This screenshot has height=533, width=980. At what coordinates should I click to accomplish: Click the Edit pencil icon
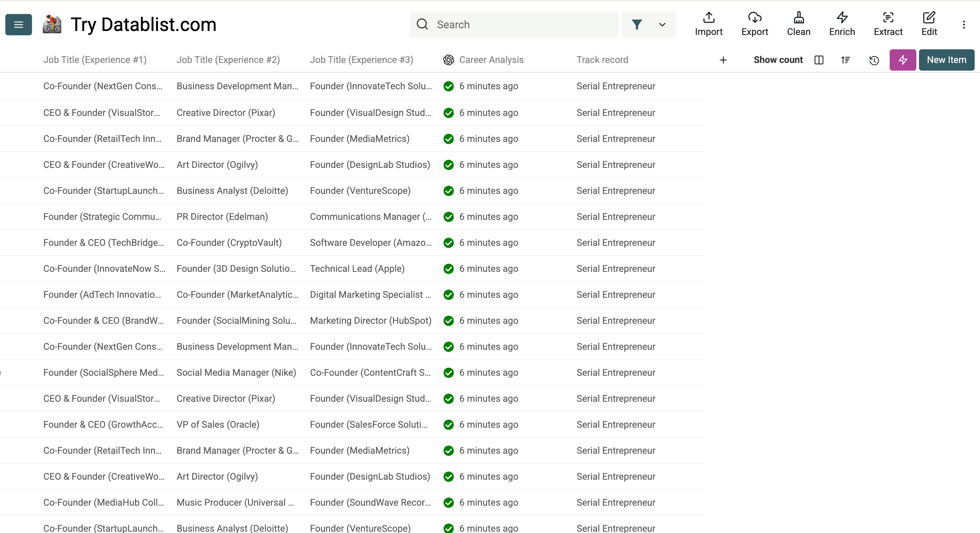[x=929, y=18]
